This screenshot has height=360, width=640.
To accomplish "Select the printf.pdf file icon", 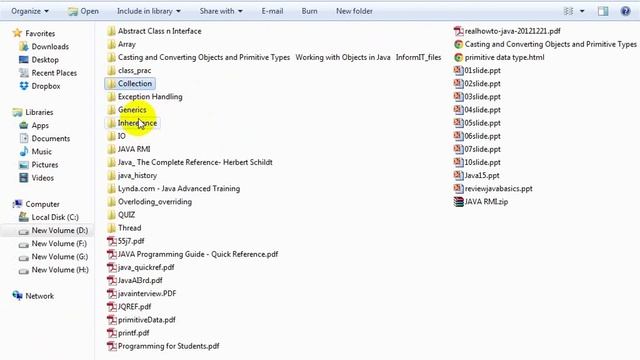I will (x=111, y=333).
